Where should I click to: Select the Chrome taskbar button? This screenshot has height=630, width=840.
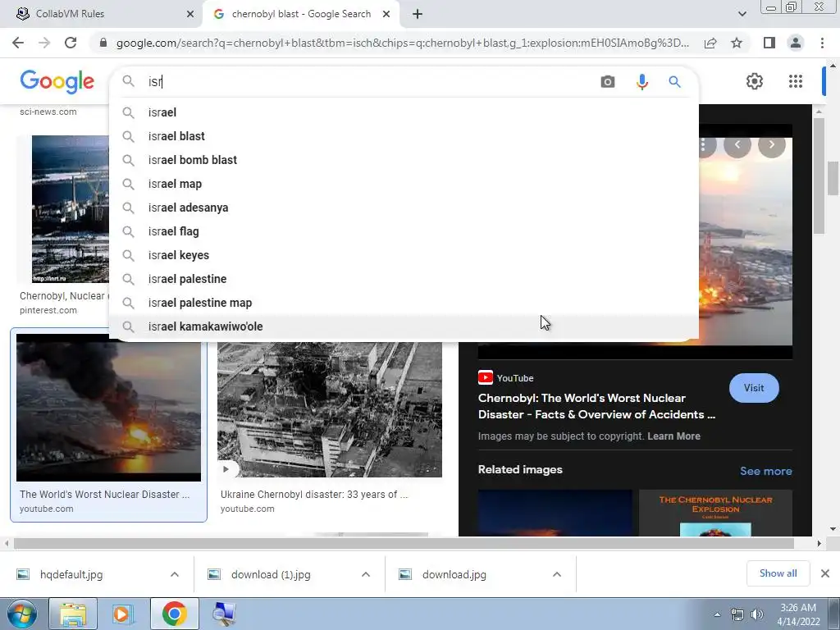coord(174,614)
